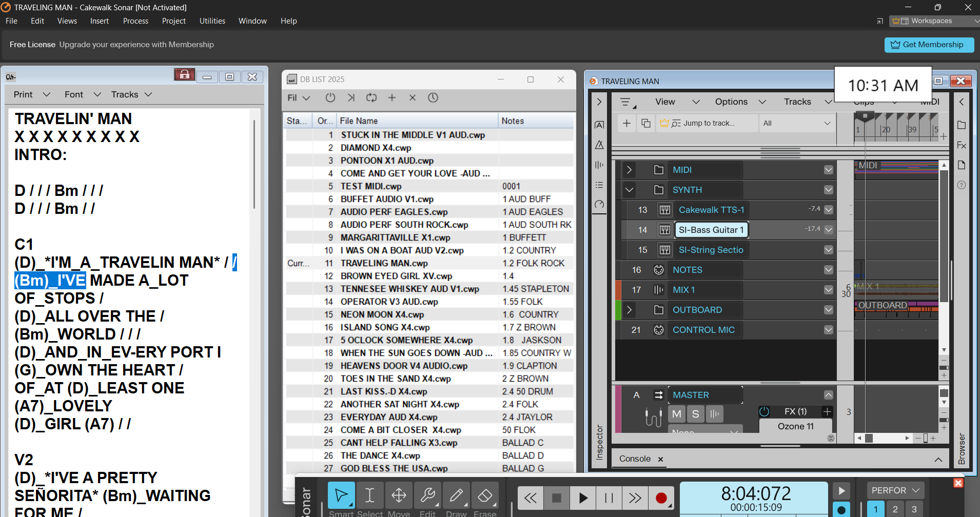The image size is (980, 517).
Task: Click the Record button in transport
Action: [661, 498]
